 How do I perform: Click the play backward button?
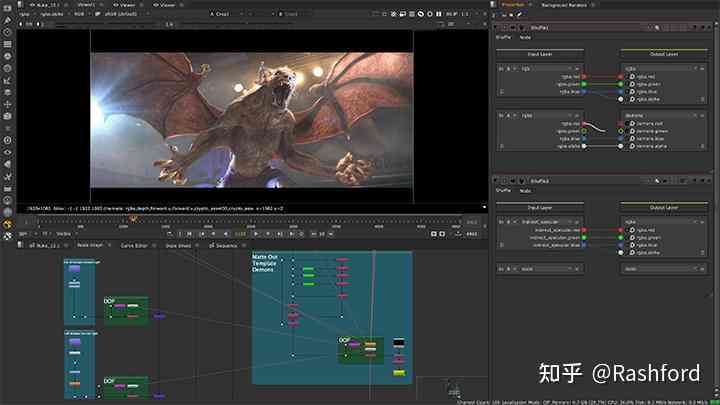click(225, 234)
